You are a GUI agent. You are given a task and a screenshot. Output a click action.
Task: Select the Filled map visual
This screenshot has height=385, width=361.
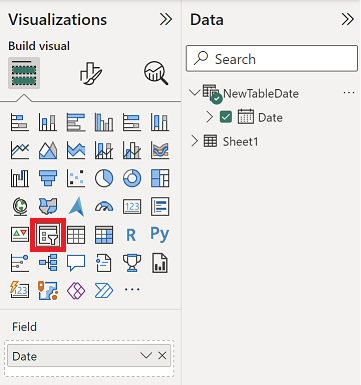48,206
